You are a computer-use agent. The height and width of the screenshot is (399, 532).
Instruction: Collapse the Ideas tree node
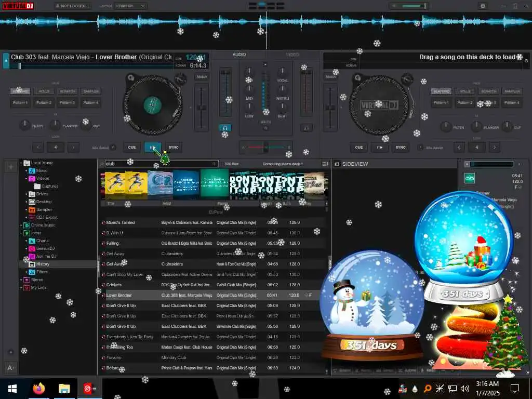pos(21,233)
